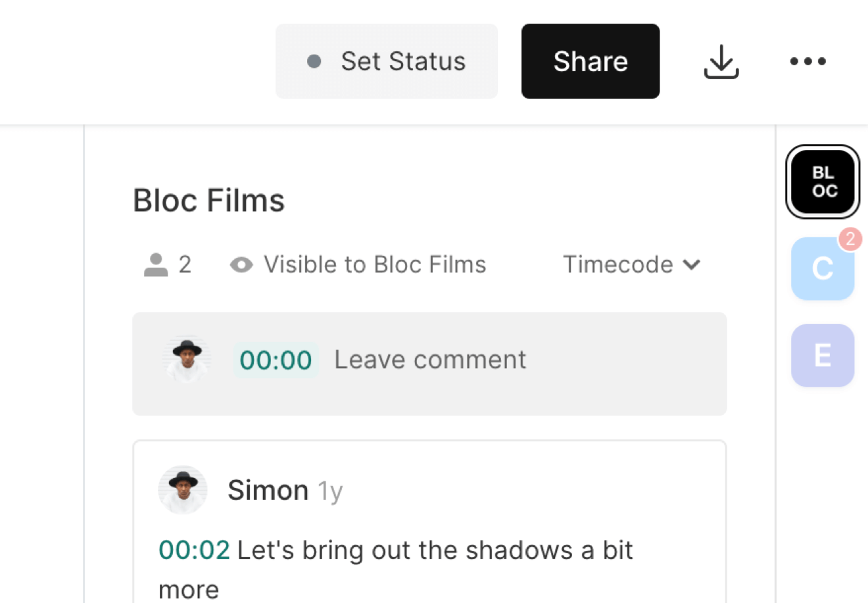Open the three-dot more options menu
This screenshot has width=868, height=603.
tap(808, 62)
